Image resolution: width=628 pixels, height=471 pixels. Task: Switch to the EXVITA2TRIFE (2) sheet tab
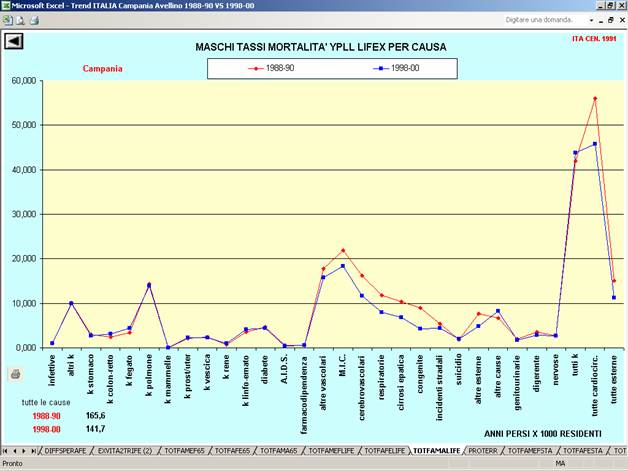[125, 451]
